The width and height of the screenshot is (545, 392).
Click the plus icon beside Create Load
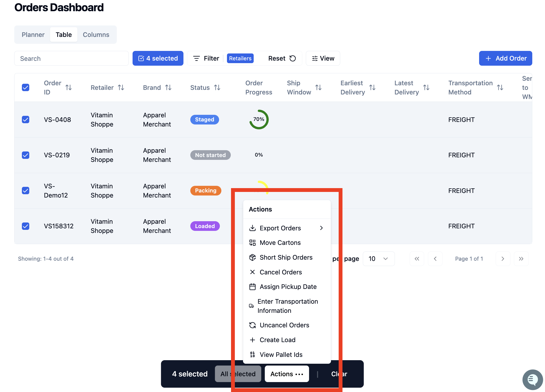pyautogui.click(x=252, y=340)
